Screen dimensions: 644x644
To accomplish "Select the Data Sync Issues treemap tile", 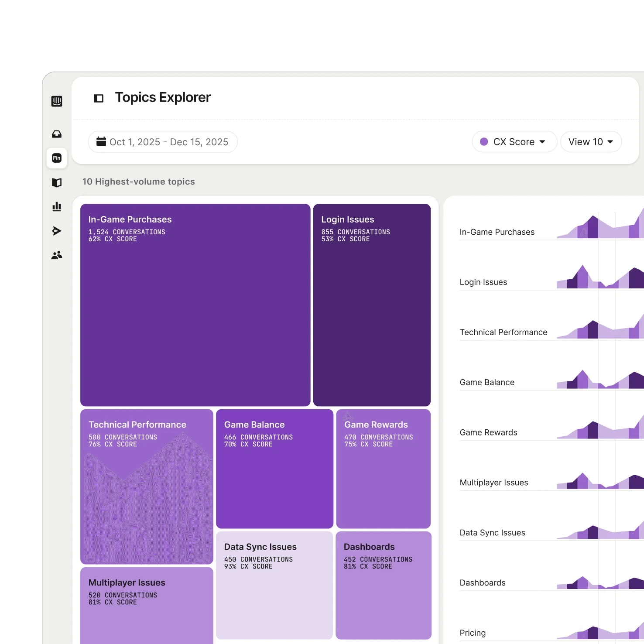I will 274,585.
